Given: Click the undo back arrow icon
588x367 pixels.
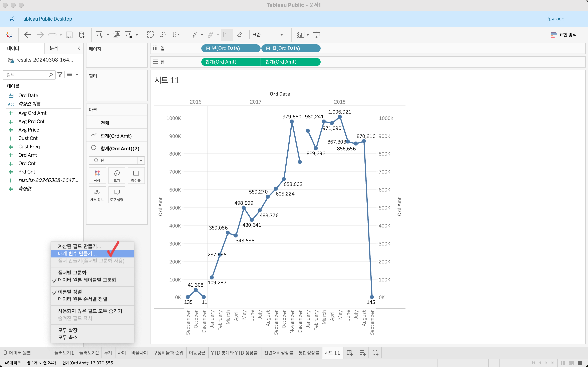Looking at the screenshot, I should click(x=27, y=35).
